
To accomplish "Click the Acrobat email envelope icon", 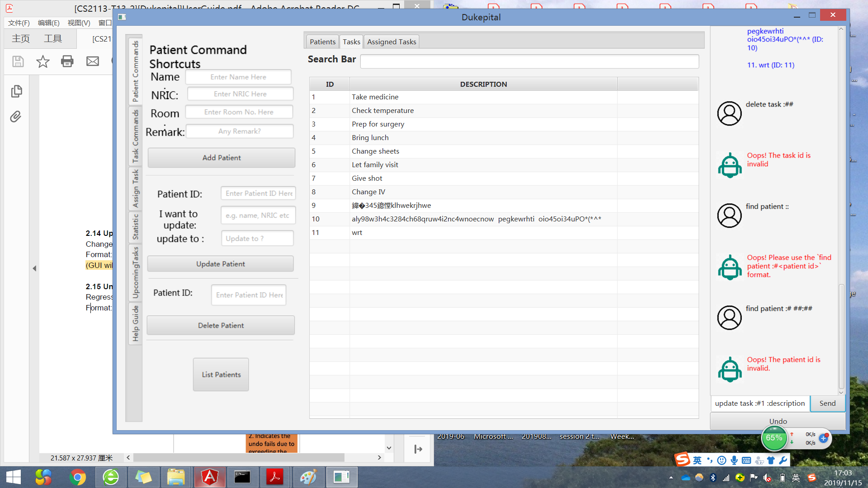I will tap(93, 61).
